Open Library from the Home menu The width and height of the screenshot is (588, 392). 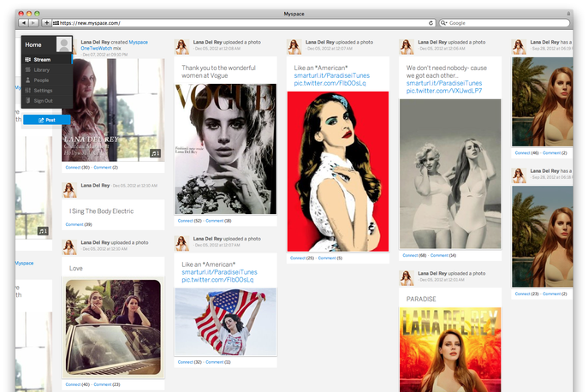click(x=42, y=70)
